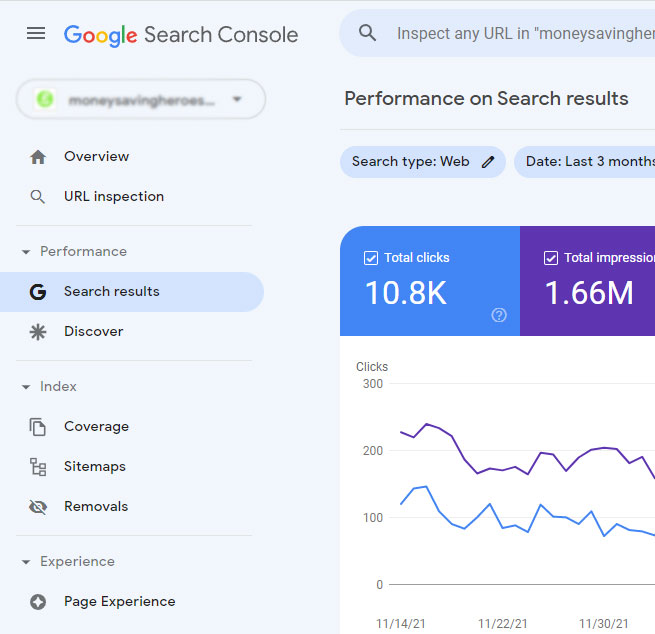
Task: Click the Removals crossed-eye icon
Action: (x=38, y=507)
